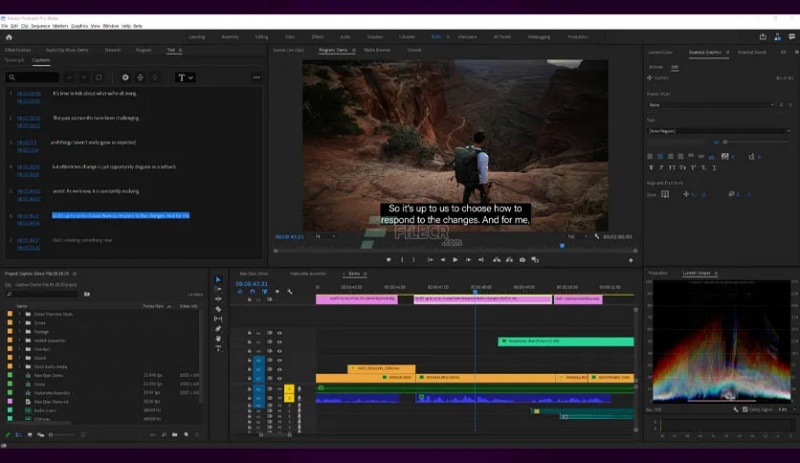
Task: Toggle eye visibility of top video track
Action: coord(279,333)
